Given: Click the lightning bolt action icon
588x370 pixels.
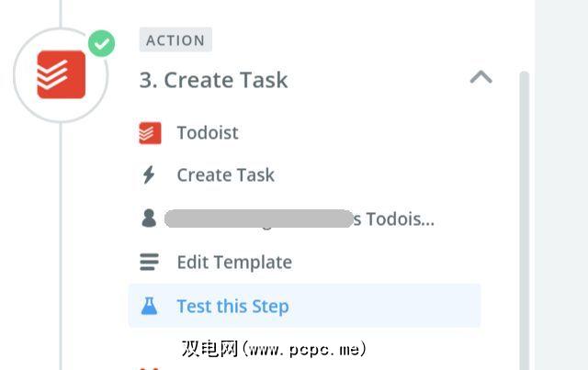Looking at the screenshot, I should [149, 175].
